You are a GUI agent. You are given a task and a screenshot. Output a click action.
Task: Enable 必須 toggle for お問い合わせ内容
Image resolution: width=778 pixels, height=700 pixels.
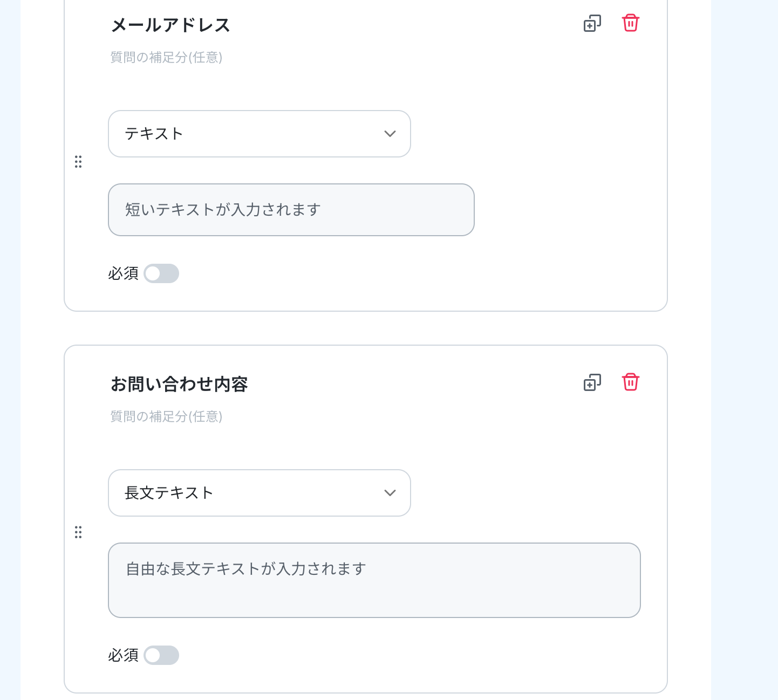[161, 655]
